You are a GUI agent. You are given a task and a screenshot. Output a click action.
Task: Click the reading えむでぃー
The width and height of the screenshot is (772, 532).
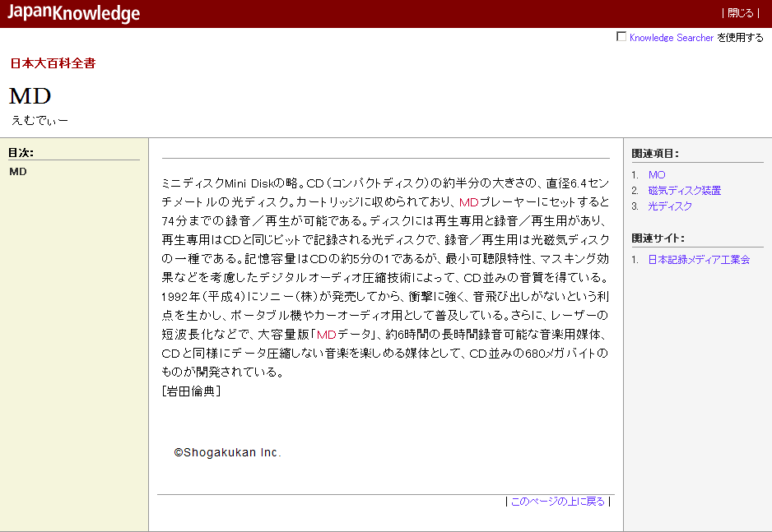click(x=40, y=121)
